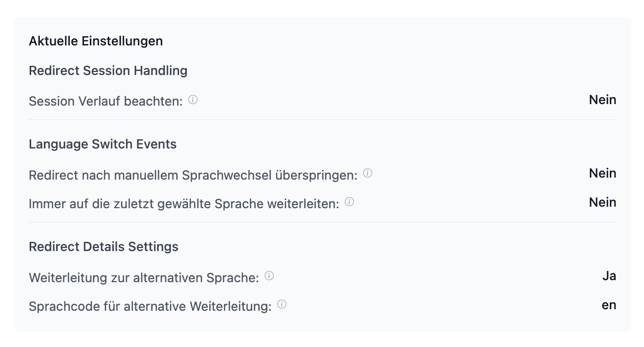Click the Nein value for zuletzt gewählte Sprache
This screenshot has width=644, height=347.
[x=603, y=203]
